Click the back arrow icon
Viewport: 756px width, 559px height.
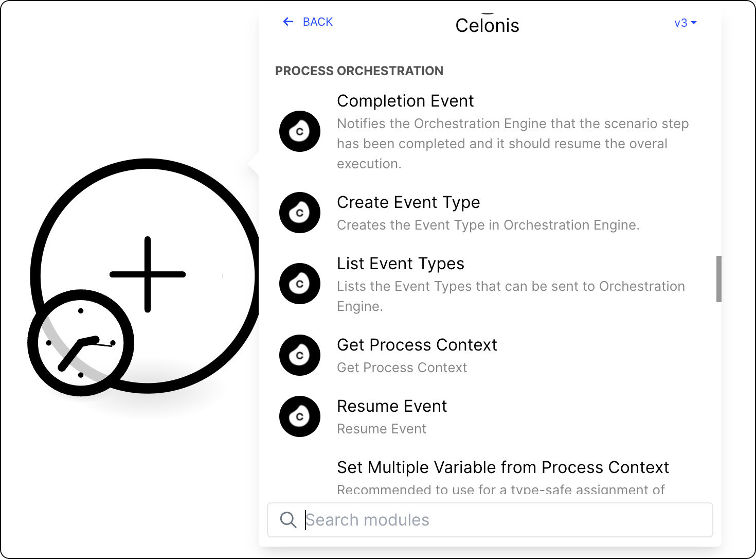pyautogui.click(x=288, y=22)
